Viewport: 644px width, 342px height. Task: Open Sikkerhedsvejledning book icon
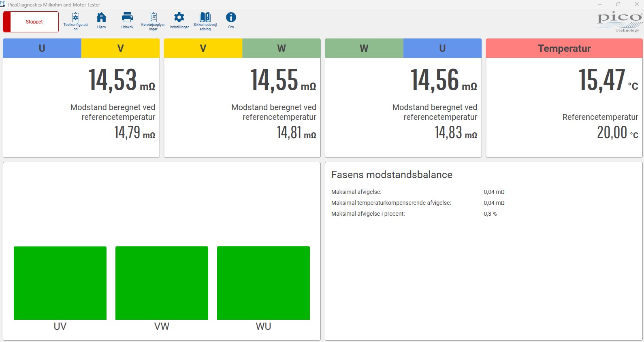205,18
